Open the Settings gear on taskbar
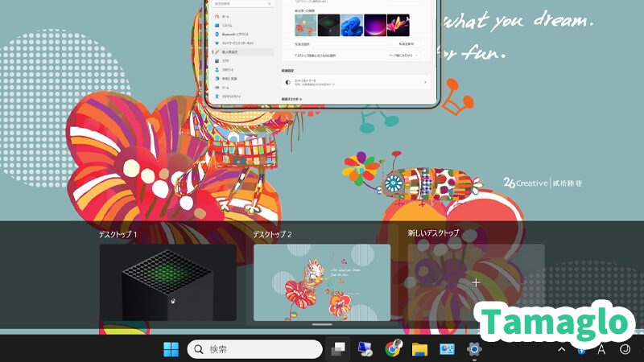Viewport: 644px width, 362px height. pos(474,349)
